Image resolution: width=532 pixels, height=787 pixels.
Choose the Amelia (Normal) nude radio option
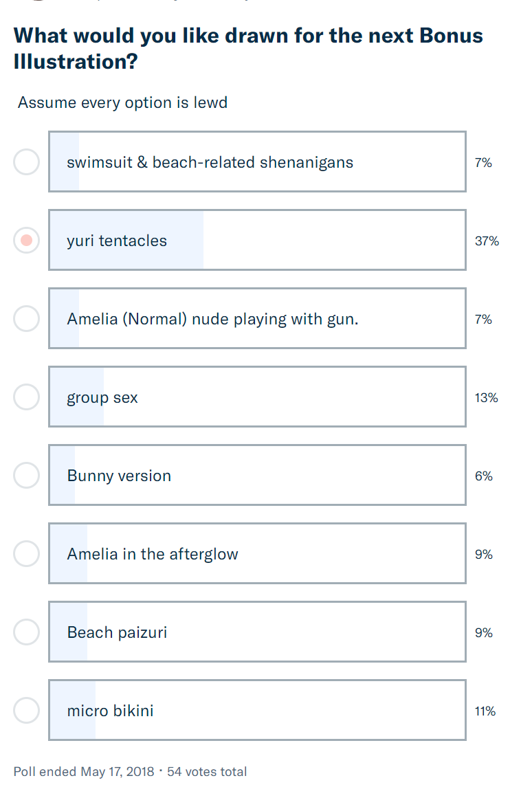coord(27,319)
